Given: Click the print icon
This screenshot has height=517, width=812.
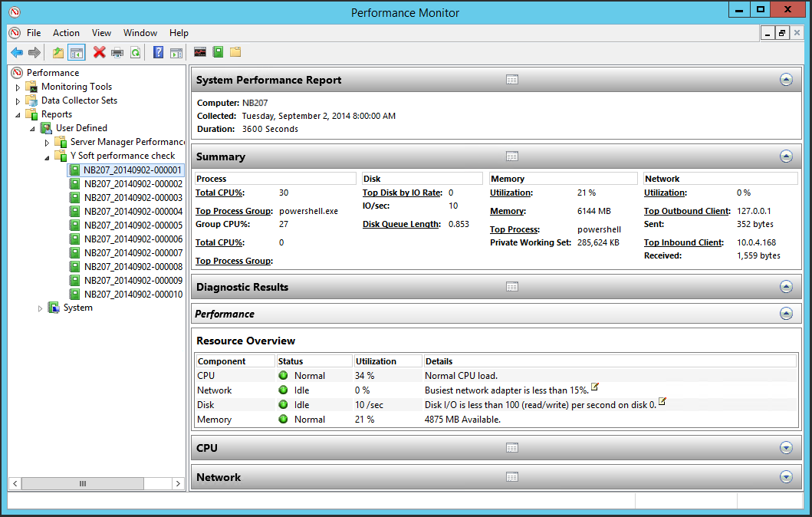Looking at the screenshot, I should point(117,52).
